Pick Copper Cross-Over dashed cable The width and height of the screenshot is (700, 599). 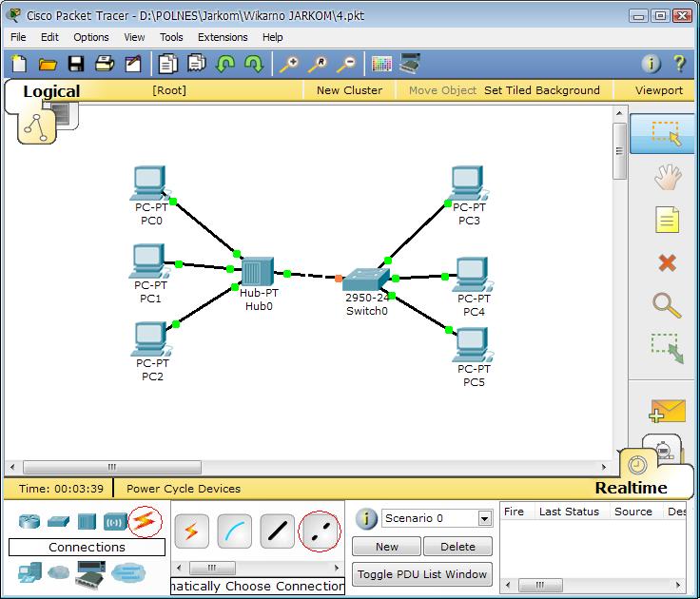[x=320, y=531]
